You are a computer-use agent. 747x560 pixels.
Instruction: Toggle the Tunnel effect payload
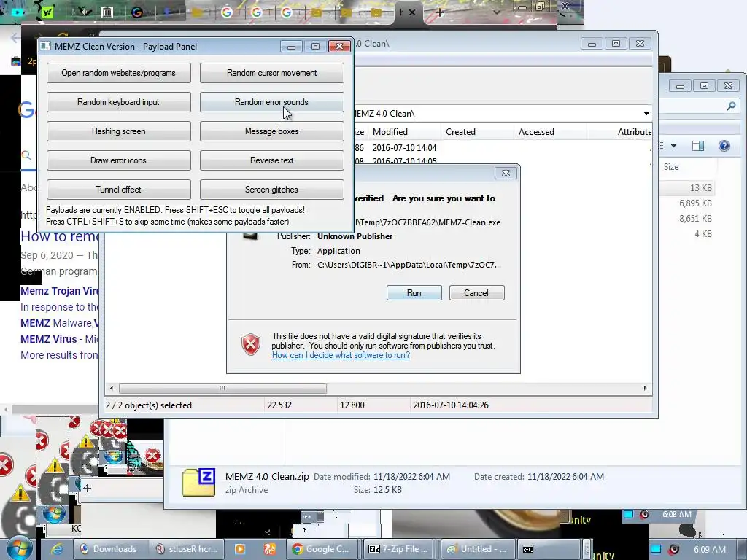pos(119,189)
